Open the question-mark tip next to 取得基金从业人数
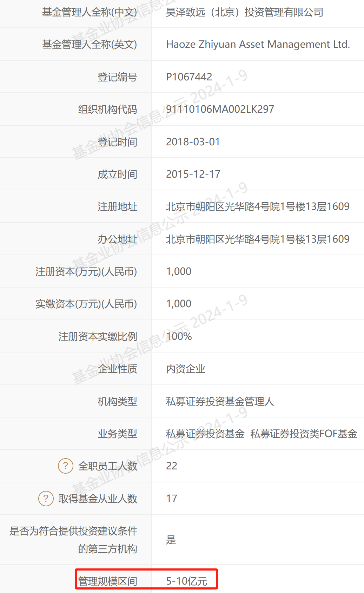Image resolution: width=364 pixels, height=593 pixels. (46, 499)
